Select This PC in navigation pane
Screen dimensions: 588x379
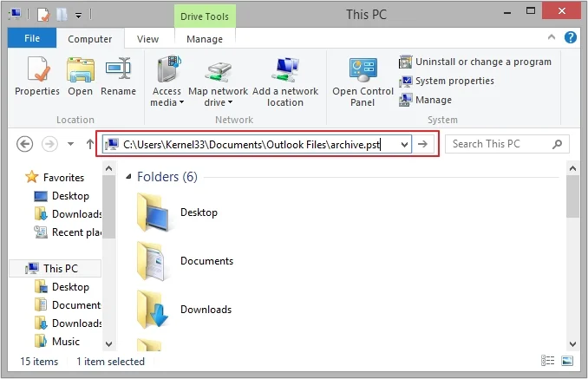pos(56,268)
